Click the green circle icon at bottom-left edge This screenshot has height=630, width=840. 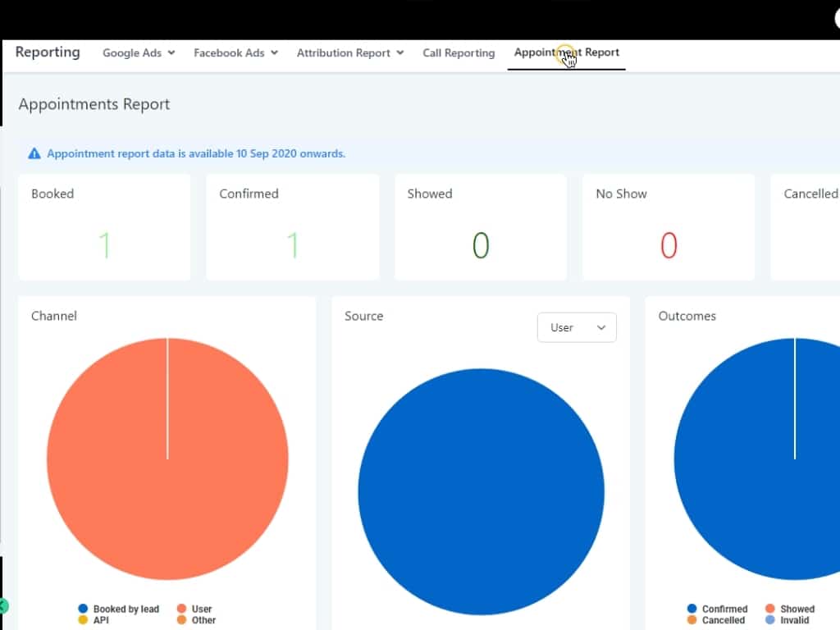tap(2, 606)
